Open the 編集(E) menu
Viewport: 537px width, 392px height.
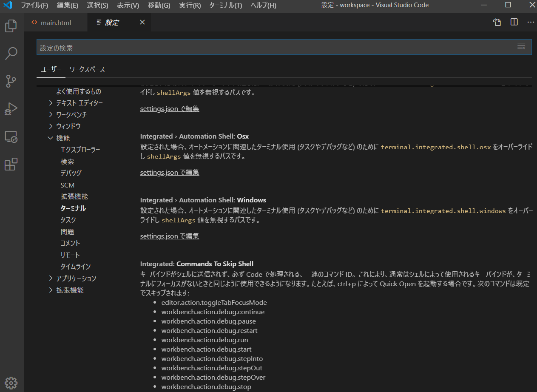[x=67, y=5]
